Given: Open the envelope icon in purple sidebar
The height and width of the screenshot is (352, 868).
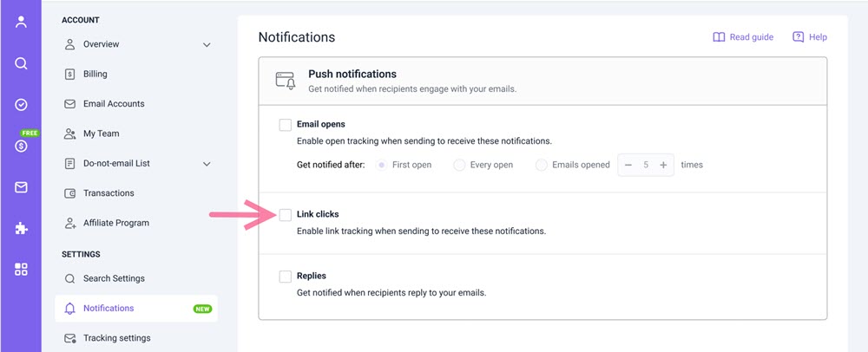Looking at the screenshot, I should (21, 187).
